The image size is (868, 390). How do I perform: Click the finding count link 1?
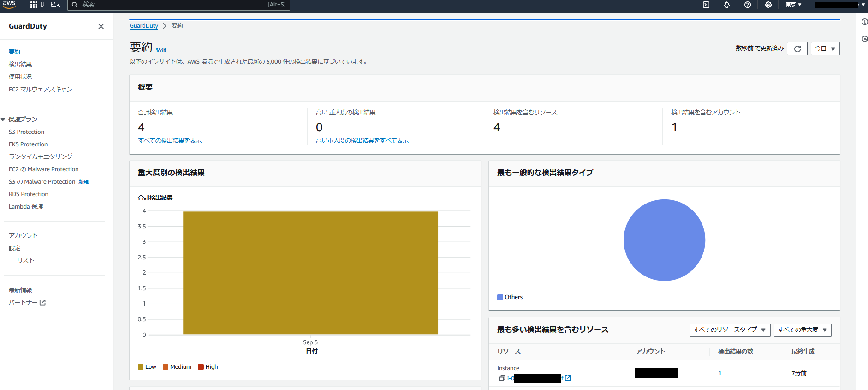pyautogui.click(x=719, y=373)
